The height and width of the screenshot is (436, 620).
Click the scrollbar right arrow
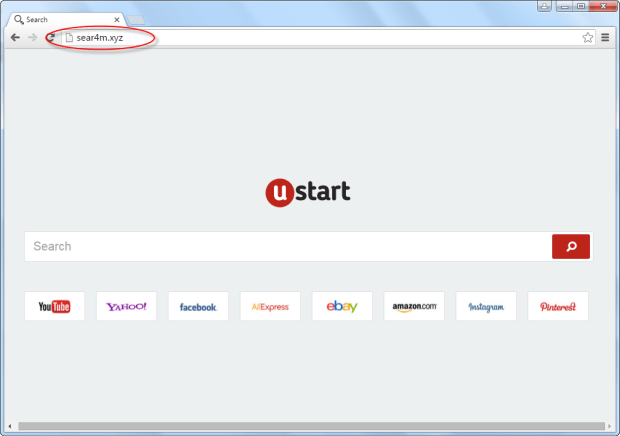[x=609, y=426]
